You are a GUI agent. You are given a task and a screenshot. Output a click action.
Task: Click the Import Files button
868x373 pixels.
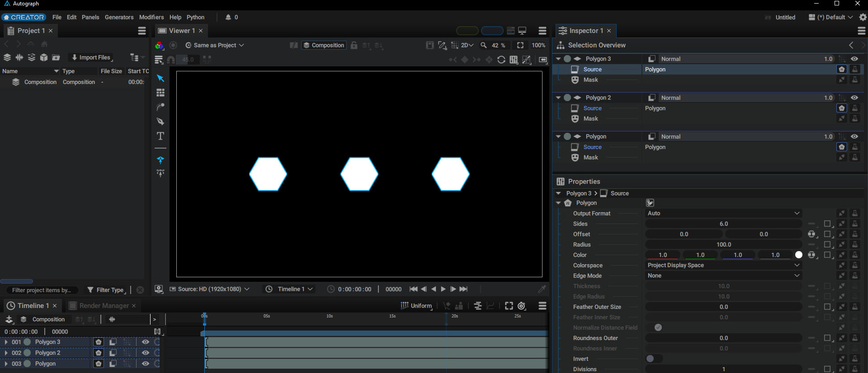point(90,57)
